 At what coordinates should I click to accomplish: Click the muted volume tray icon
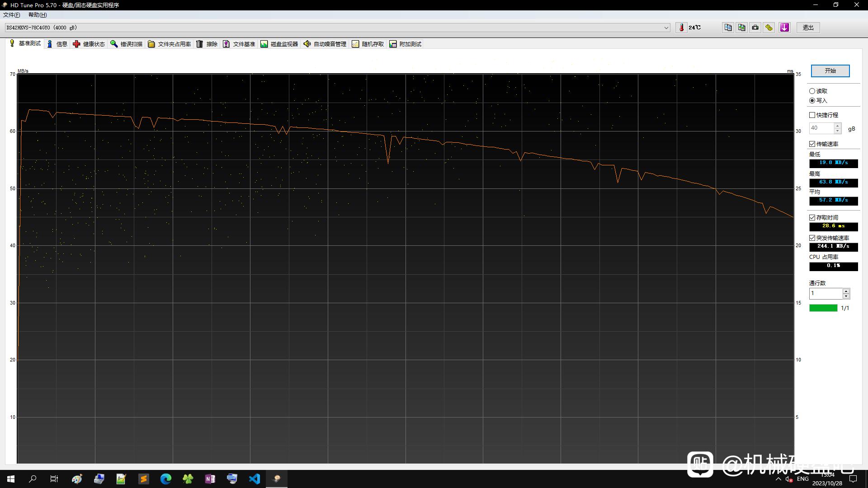(789, 479)
